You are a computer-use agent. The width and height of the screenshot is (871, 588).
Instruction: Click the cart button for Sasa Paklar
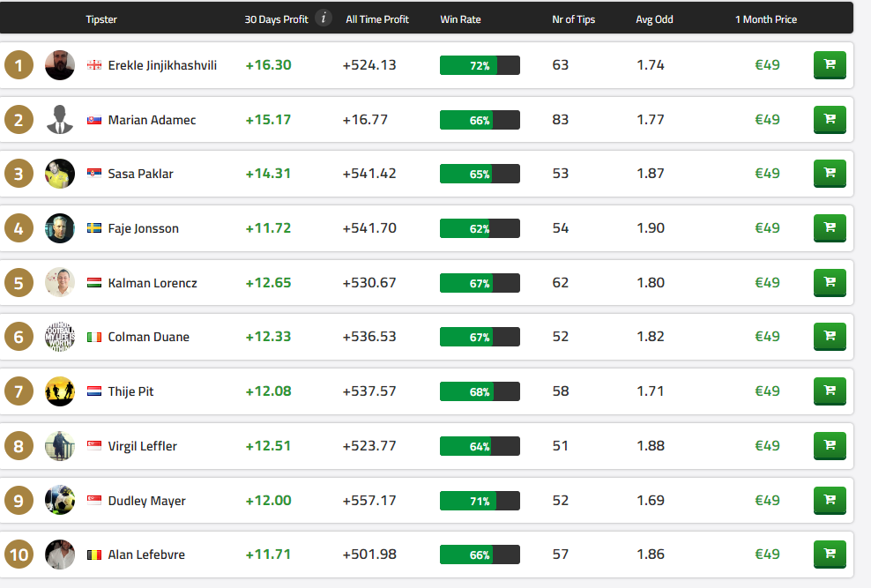pyautogui.click(x=829, y=174)
